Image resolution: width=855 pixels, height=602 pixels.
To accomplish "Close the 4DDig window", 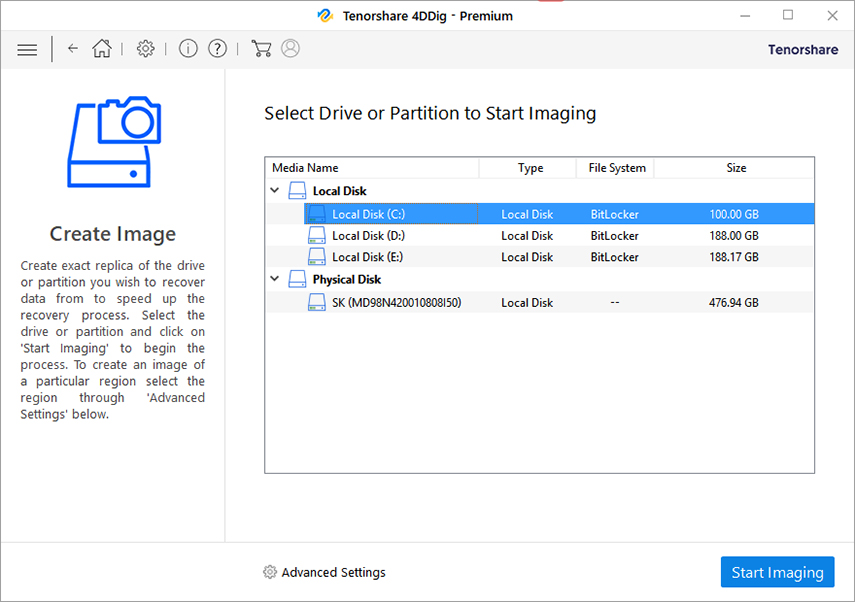I will pyautogui.click(x=832, y=15).
